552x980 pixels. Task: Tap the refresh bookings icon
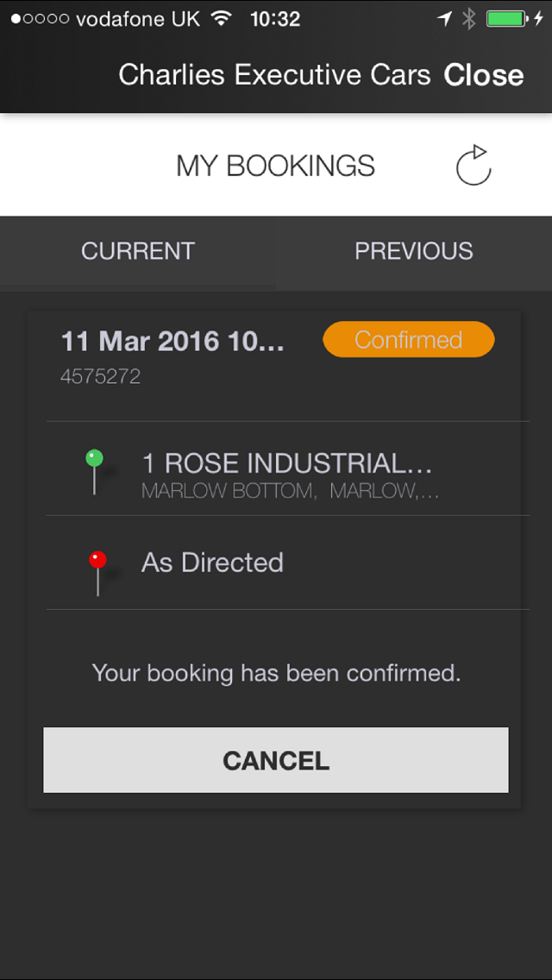tap(474, 166)
